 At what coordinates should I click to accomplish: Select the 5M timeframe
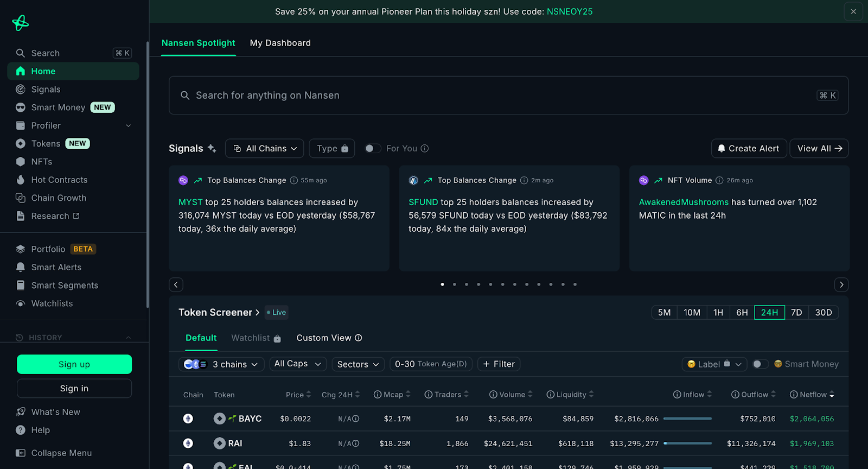[664, 313]
